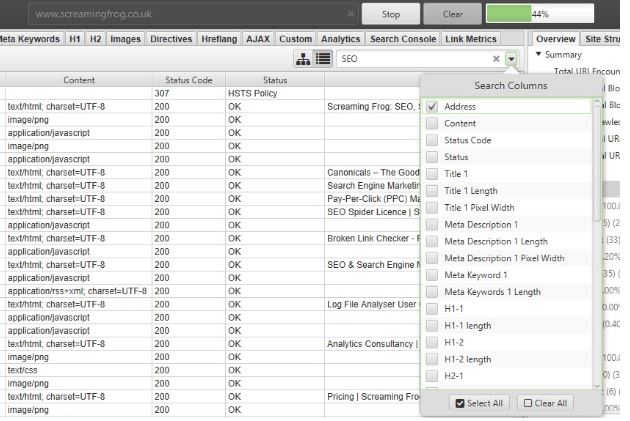Screen dimensions: 630x421
Task: Enable Status search column checkbox
Action: 432,157
